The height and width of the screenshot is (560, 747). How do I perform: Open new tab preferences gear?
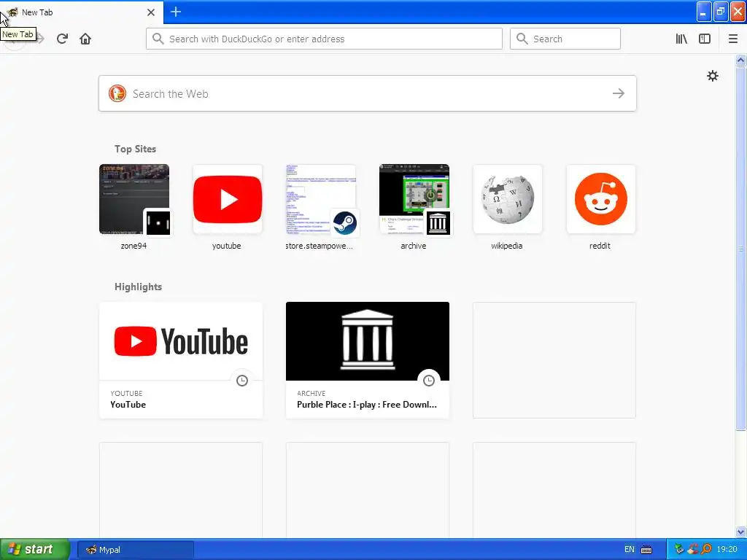coord(712,76)
